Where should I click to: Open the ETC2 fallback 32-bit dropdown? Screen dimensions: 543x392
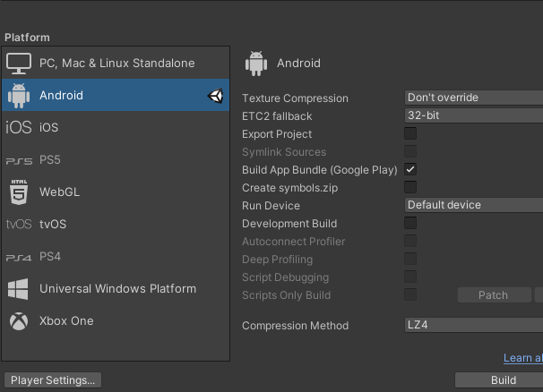(x=474, y=115)
